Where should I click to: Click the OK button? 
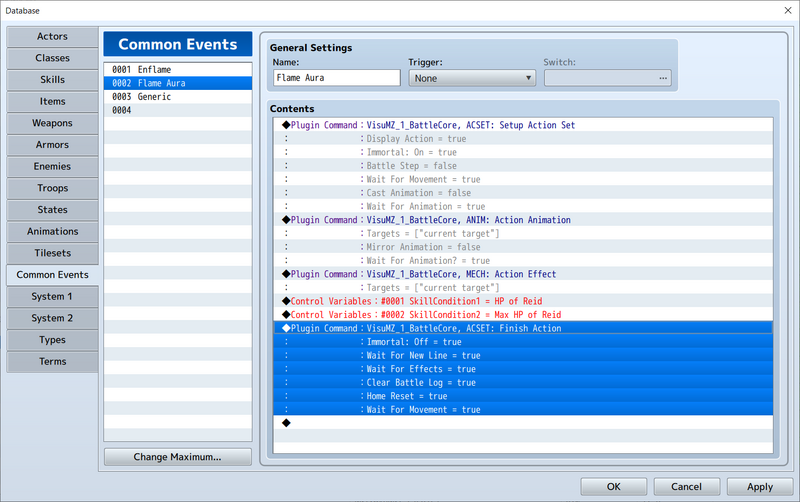tap(613, 487)
